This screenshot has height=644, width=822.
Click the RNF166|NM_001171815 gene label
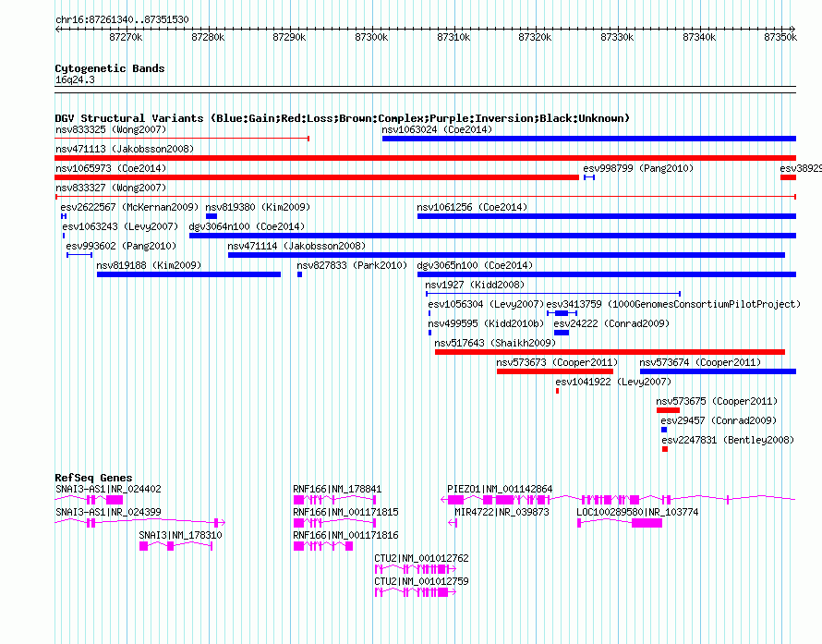[345, 512]
